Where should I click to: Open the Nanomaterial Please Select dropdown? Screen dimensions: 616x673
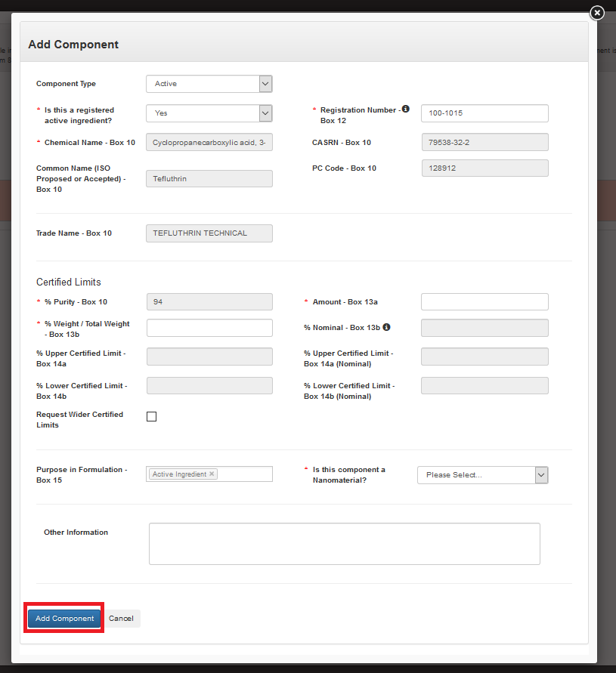click(482, 475)
